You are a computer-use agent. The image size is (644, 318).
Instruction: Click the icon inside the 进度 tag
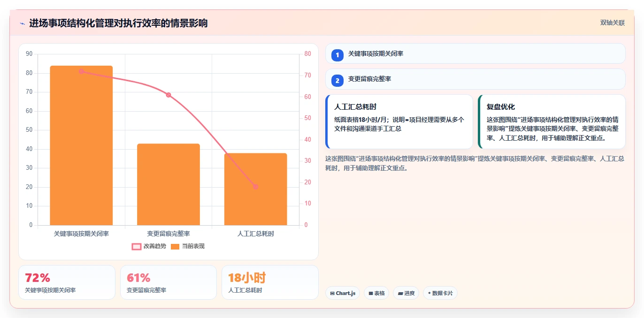coord(400,293)
